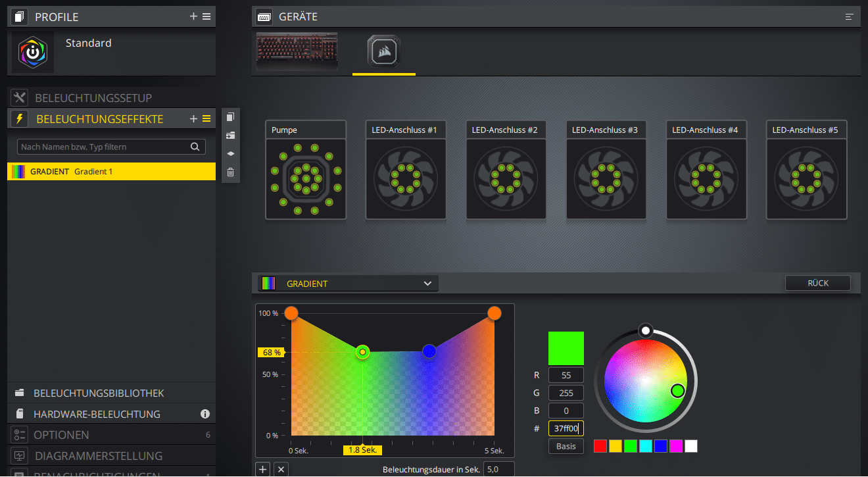The width and height of the screenshot is (868, 477).
Task: Click the Rück button
Action: [x=817, y=283]
